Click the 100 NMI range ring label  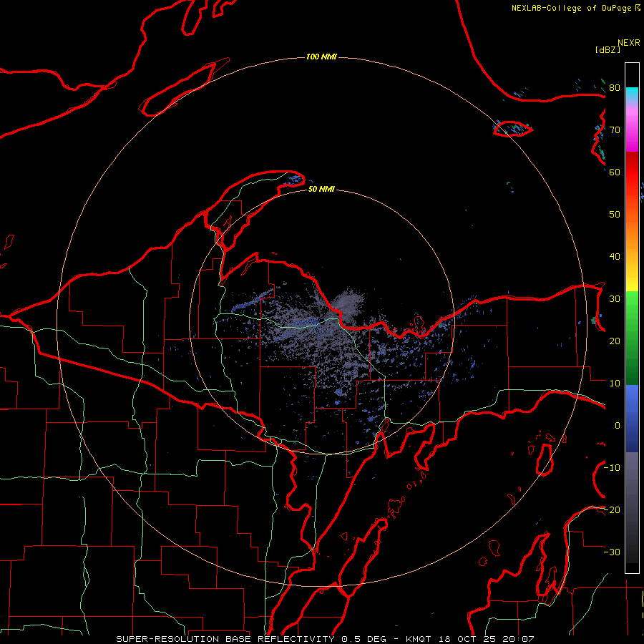click(x=321, y=57)
